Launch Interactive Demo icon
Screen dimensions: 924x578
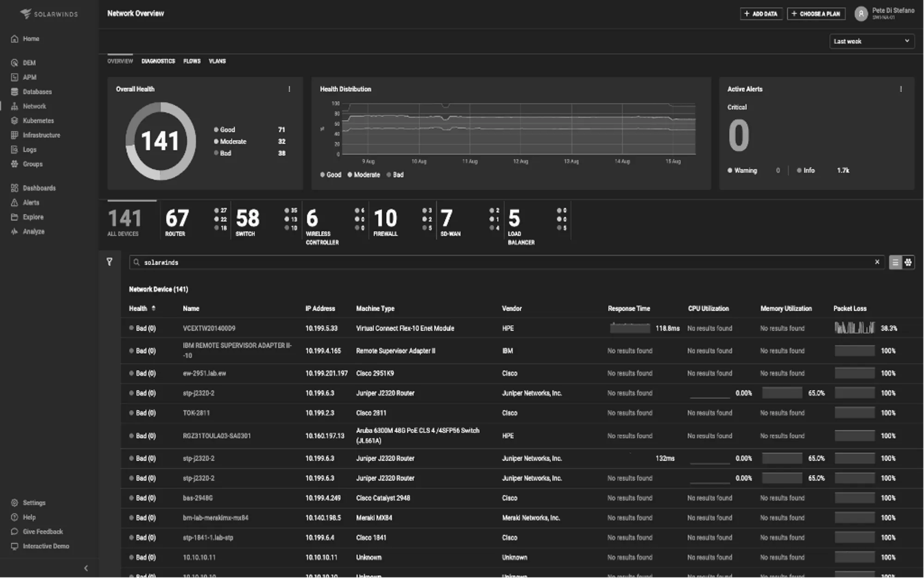[14, 546]
